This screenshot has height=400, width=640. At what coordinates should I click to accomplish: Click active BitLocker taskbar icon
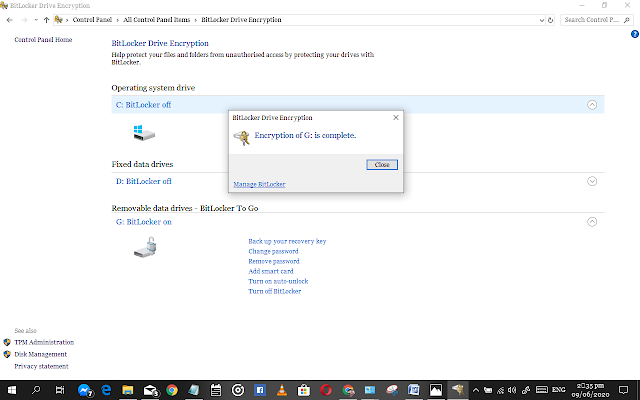coord(458,390)
